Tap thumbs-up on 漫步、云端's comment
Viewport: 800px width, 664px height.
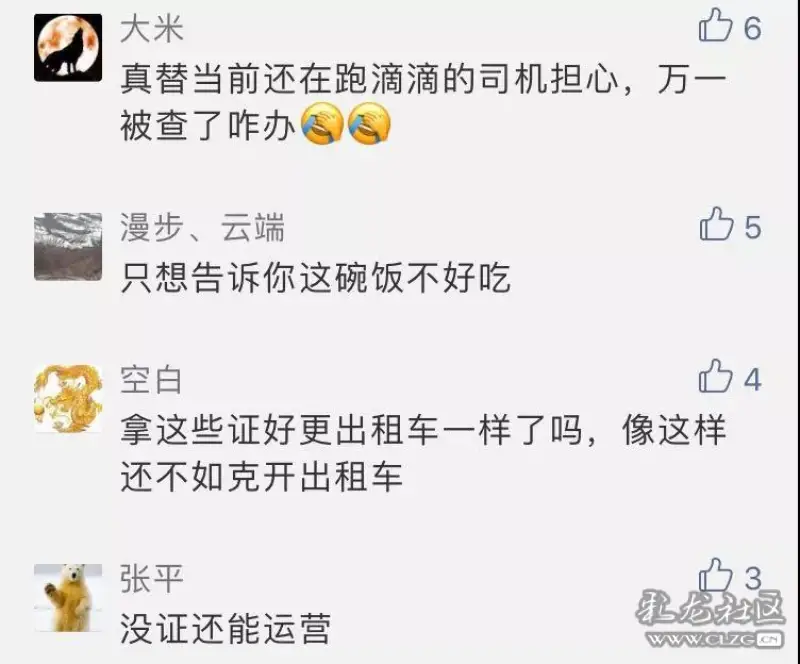716,224
